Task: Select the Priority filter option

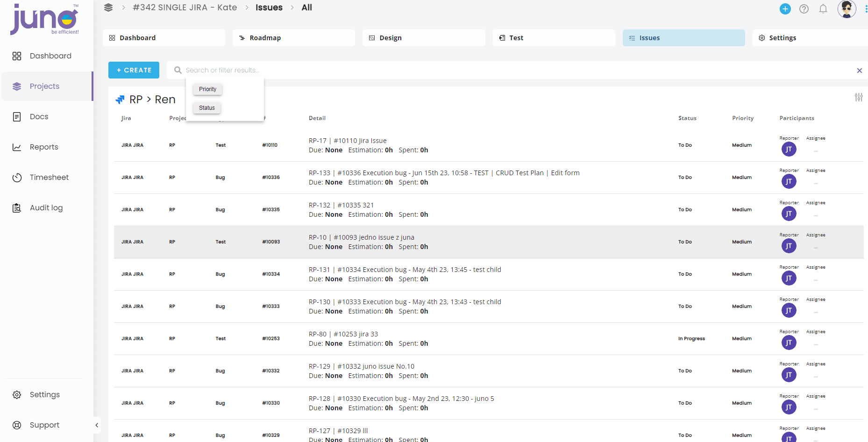Action: click(207, 89)
